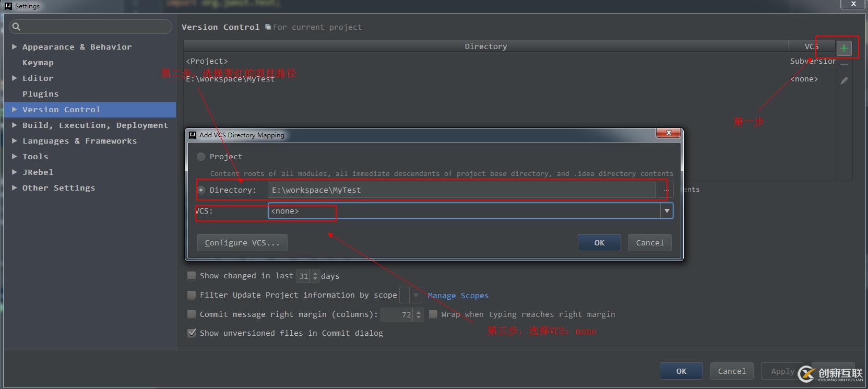Image resolution: width=868 pixels, height=389 pixels.
Task: Close the Add VCS Directory Mapping dialog
Action: (x=668, y=133)
